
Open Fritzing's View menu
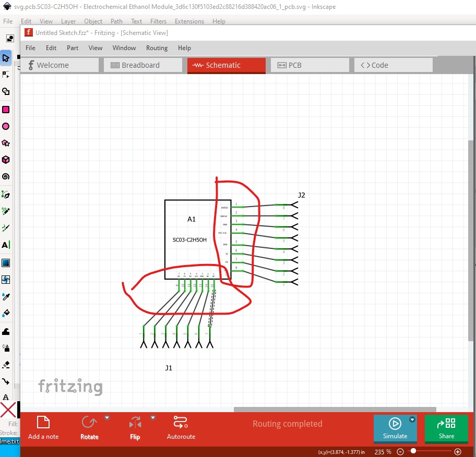[x=96, y=48]
